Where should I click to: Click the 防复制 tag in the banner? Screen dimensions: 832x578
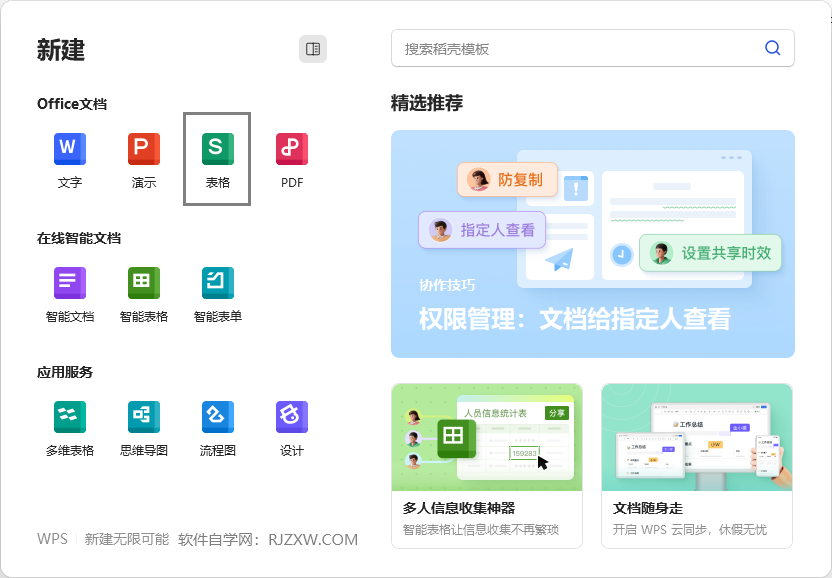coord(507,179)
